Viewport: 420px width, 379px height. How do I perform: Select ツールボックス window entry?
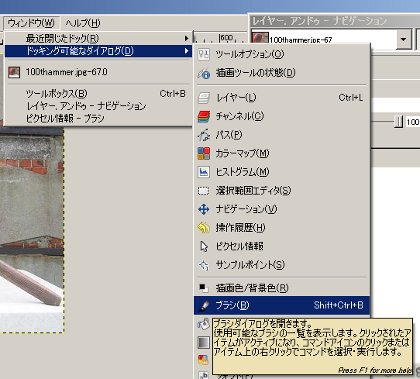(x=99, y=94)
